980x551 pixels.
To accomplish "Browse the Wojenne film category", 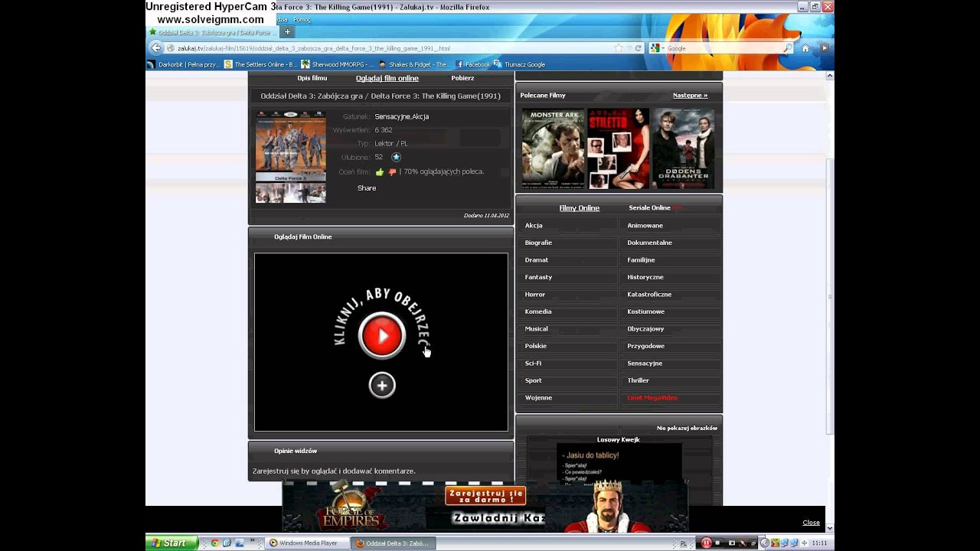I will click(538, 398).
